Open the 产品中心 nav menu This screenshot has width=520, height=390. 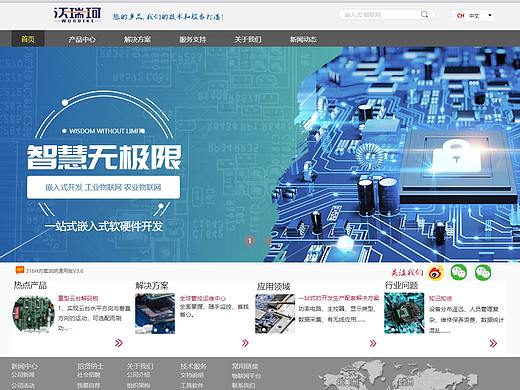tap(82, 39)
